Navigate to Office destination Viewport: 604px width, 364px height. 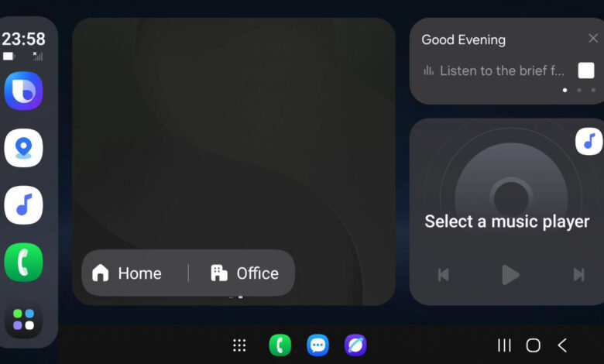pos(245,273)
